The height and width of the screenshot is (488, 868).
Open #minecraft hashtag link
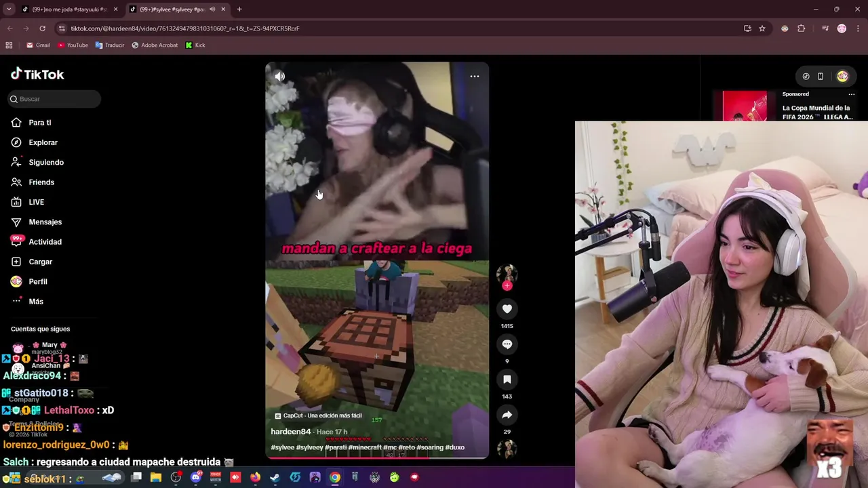click(365, 447)
